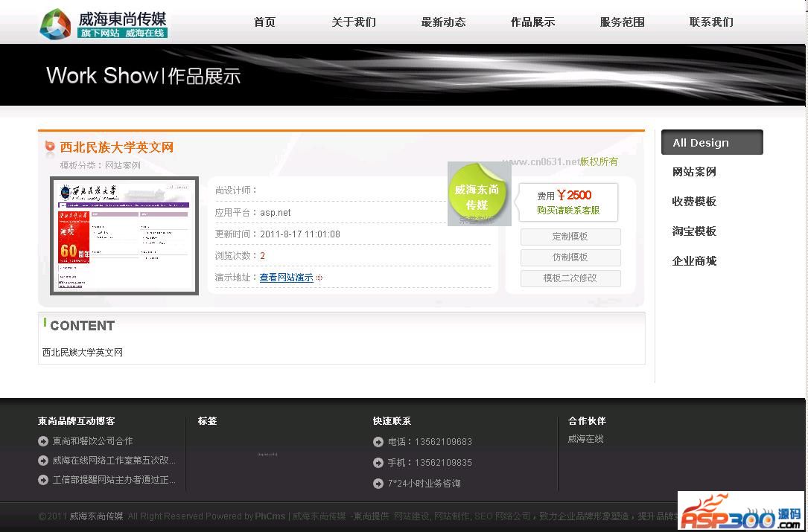Viewport: 808px width, 532px height.
Task: Open footer link 威海在线网络工作室第五次改...
Action: tap(114, 461)
